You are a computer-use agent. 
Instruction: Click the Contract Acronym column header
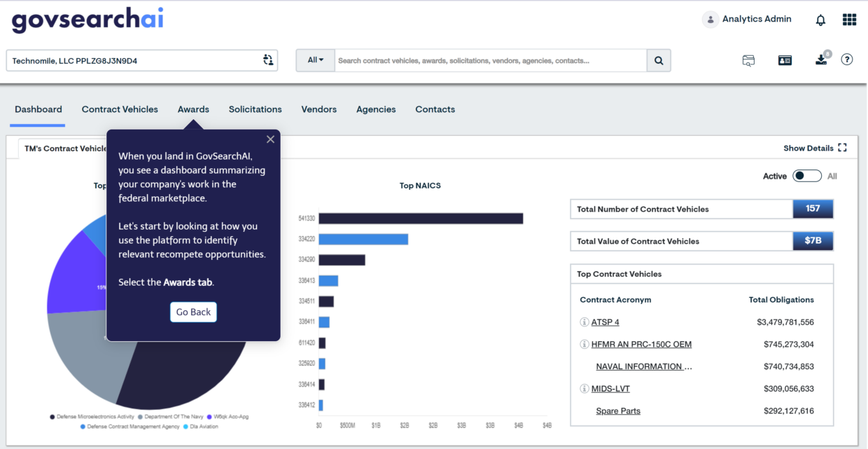(x=615, y=300)
